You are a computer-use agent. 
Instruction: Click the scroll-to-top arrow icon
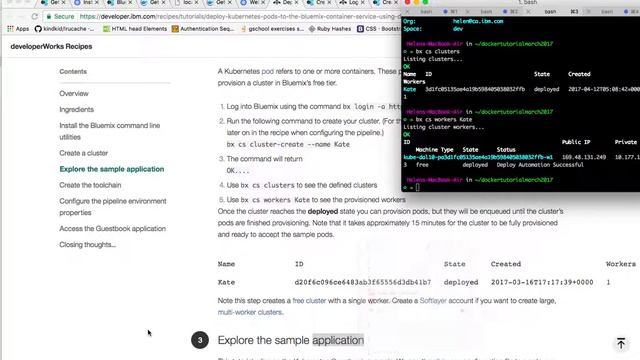[621, 343]
